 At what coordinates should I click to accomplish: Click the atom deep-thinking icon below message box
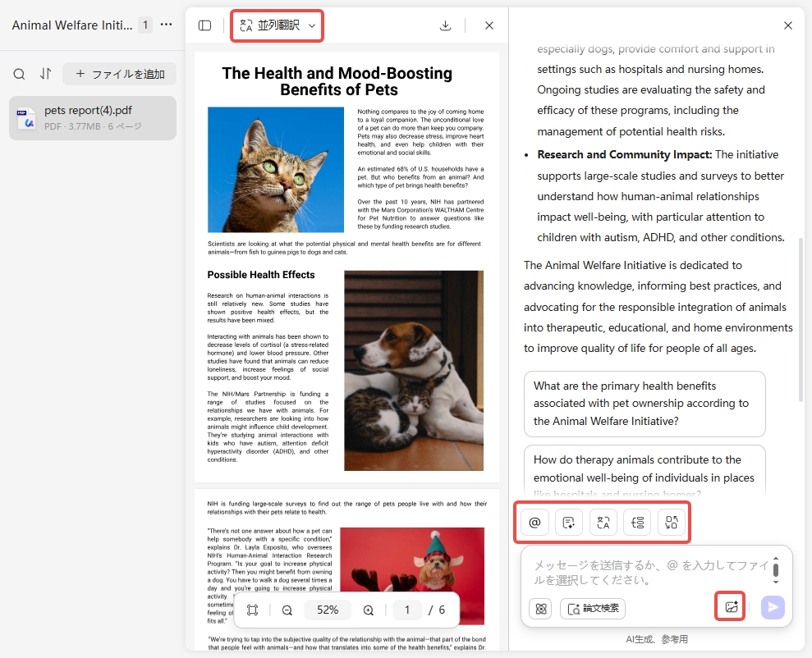click(540, 609)
